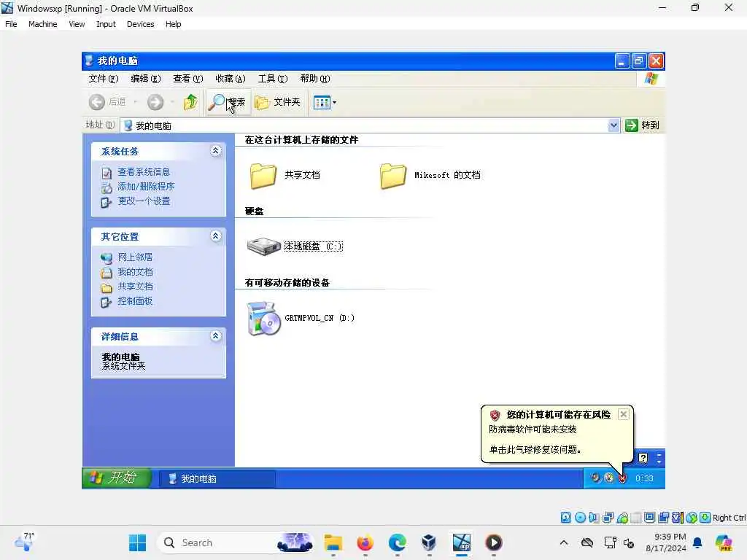Click the GRTMPVOL_CN (D:) label text
This screenshot has height=560, width=747.
coord(320,318)
